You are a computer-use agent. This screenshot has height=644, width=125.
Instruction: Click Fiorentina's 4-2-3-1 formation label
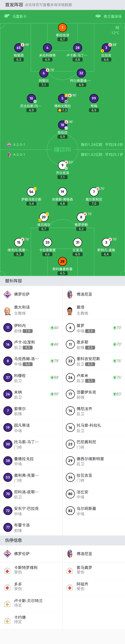(19, 145)
